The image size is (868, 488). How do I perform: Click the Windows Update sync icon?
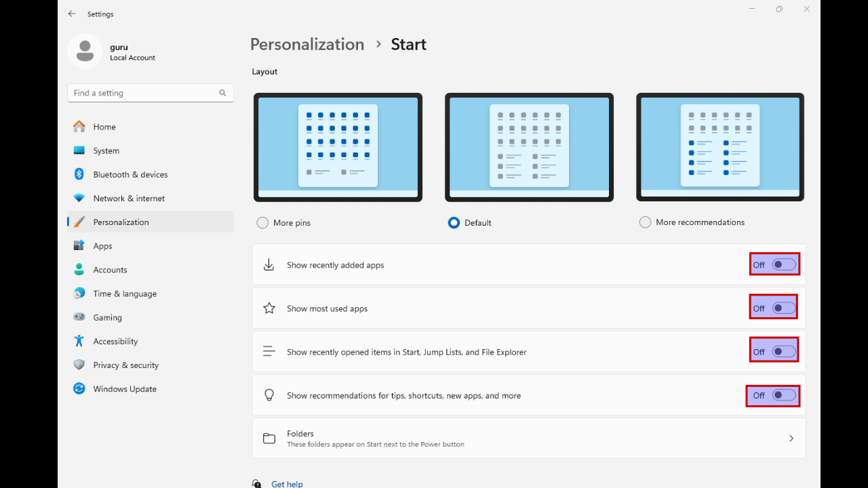79,388
